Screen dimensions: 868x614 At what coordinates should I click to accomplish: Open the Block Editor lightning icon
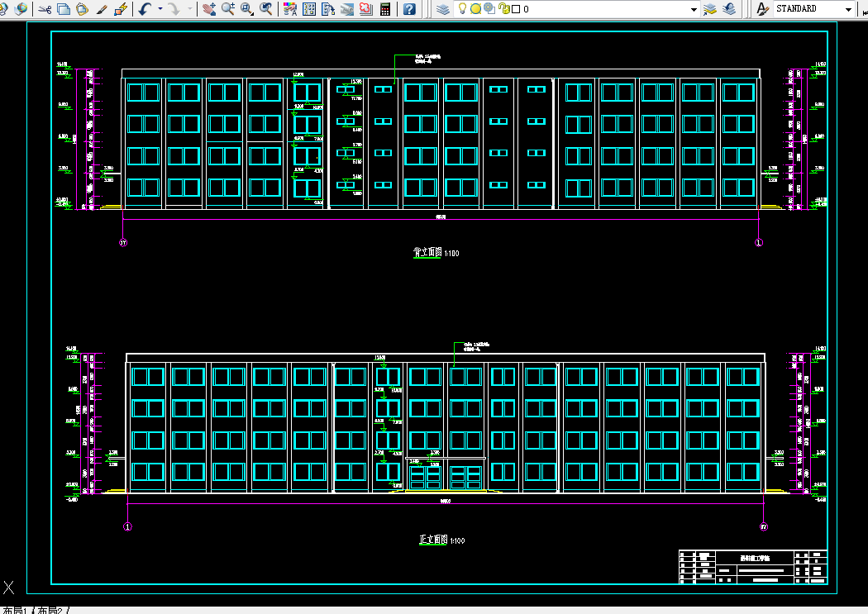(x=120, y=9)
